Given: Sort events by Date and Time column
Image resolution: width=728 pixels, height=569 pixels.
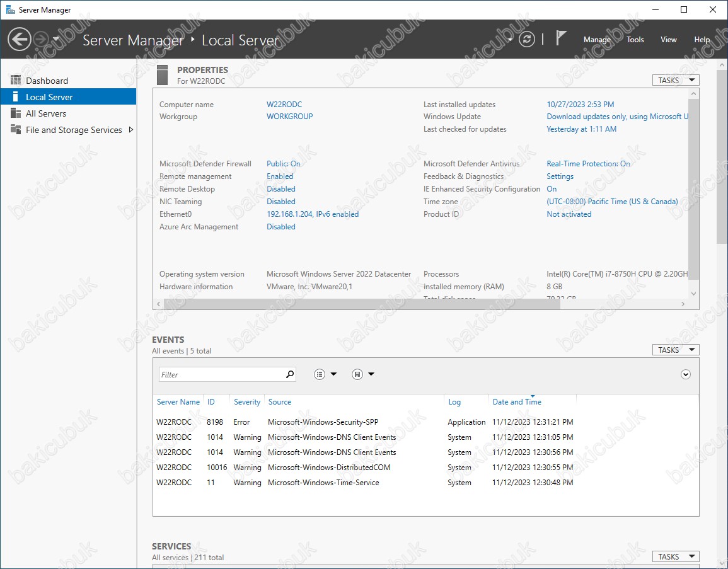Looking at the screenshot, I should [x=517, y=402].
